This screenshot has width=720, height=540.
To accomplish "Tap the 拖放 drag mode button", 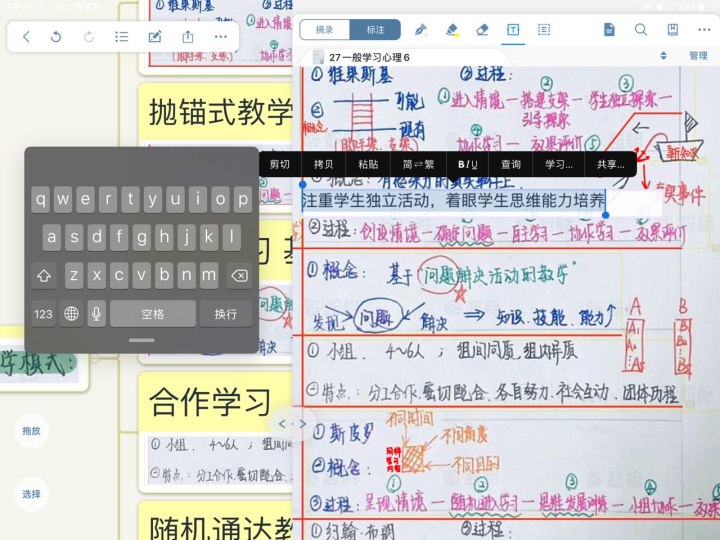I will 31,431.
